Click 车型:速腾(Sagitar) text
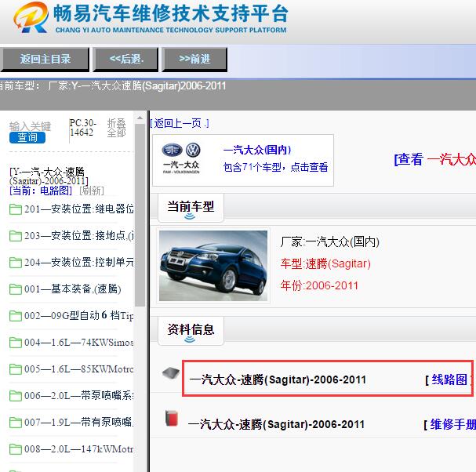 pyautogui.click(x=325, y=263)
